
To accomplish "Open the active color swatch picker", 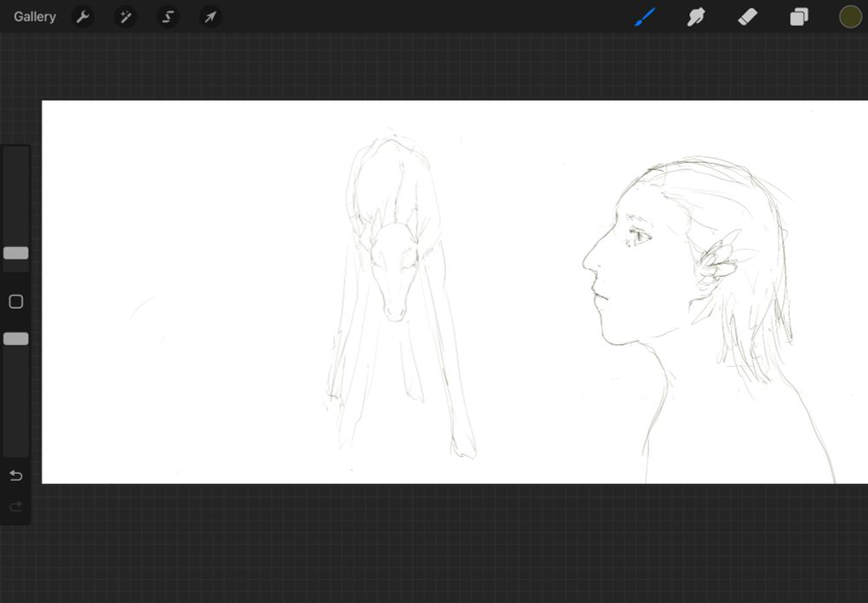I will 850,16.
